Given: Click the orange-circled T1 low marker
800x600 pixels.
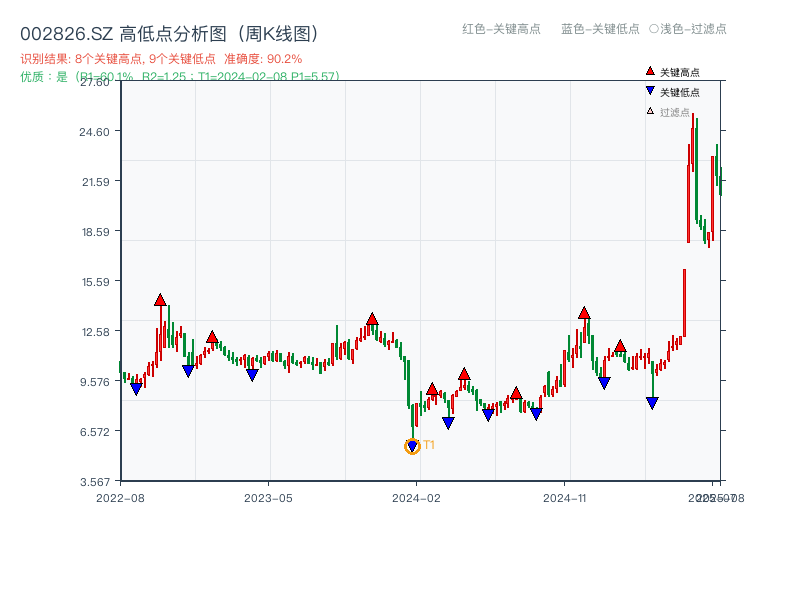Looking at the screenshot, I should click(412, 447).
